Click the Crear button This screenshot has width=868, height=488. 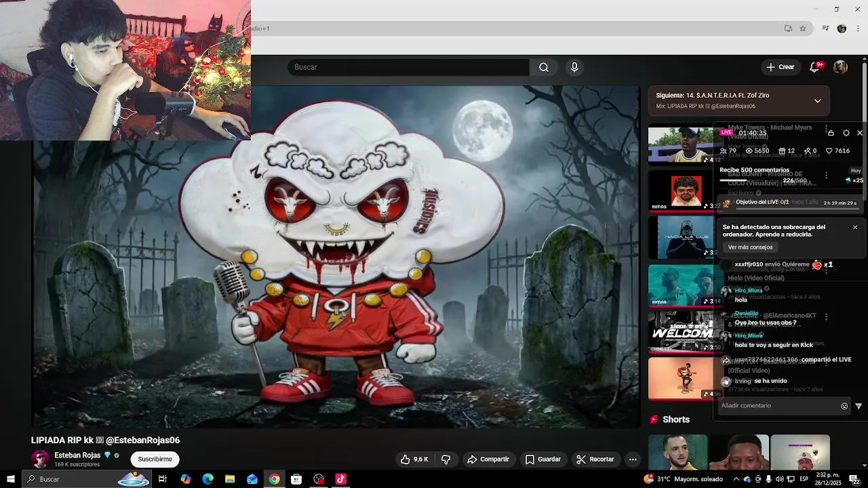coord(780,67)
